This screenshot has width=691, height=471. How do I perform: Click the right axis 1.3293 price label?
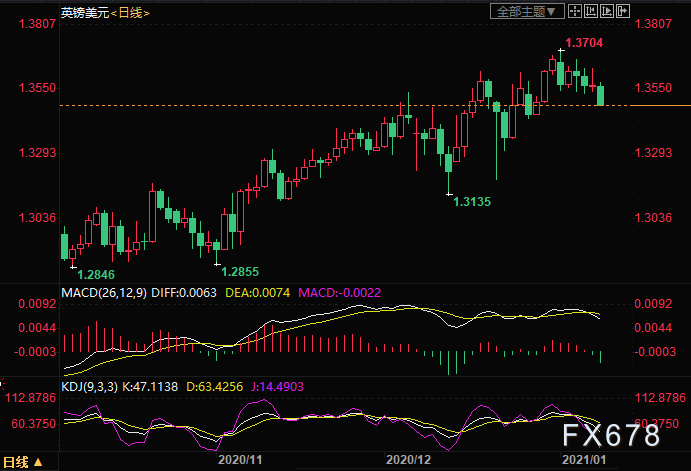(x=653, y=153)
